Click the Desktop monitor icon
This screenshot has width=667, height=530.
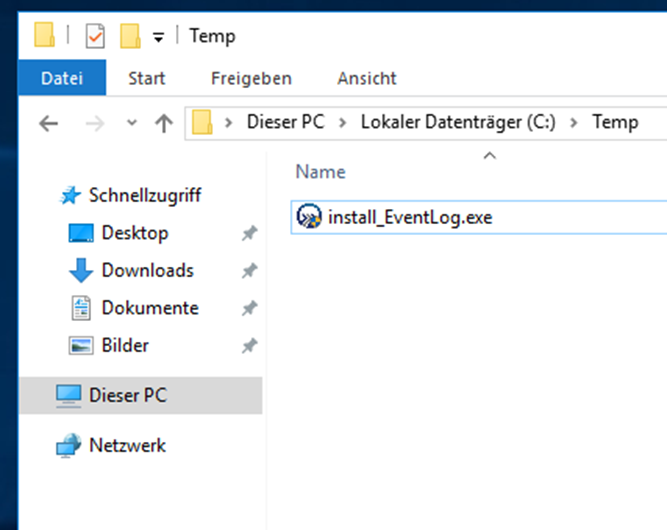click(x=81, y=233)
